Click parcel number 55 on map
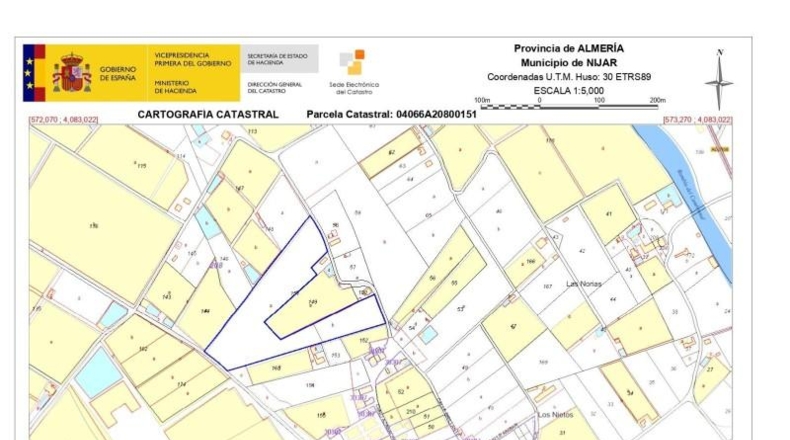Image resolution: width=790 pixels, height=440 pixels. point(454,283)
